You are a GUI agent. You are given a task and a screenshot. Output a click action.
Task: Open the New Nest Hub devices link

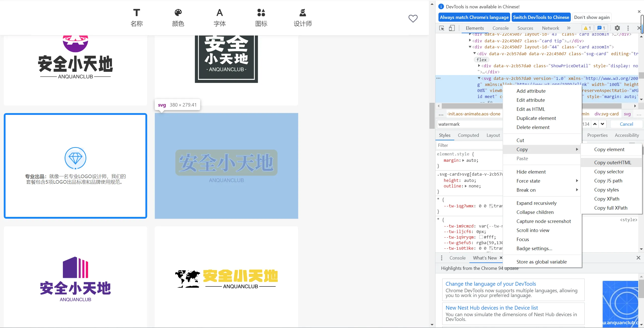coord(491,308)
